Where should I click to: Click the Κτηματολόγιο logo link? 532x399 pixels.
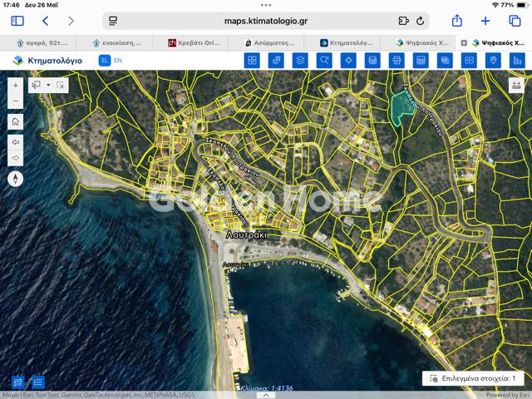point(47,60)
